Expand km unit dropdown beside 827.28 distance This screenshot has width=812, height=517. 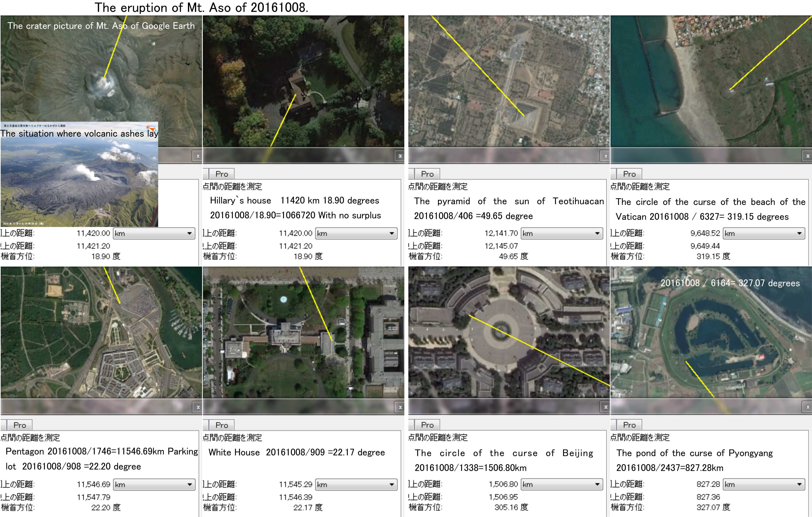coord(764,484)
